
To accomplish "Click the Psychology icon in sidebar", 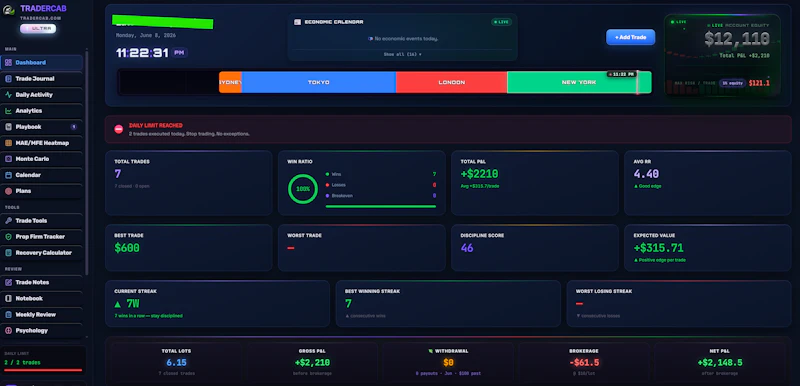I will coord(8,330).
